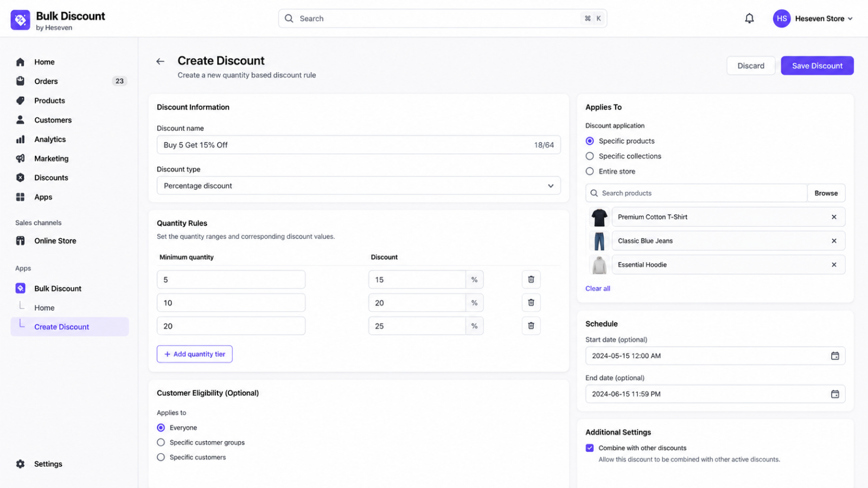Delete the 20 quantity tier via trash icon
The image size is (868, 488).
[x=531, y=326]
